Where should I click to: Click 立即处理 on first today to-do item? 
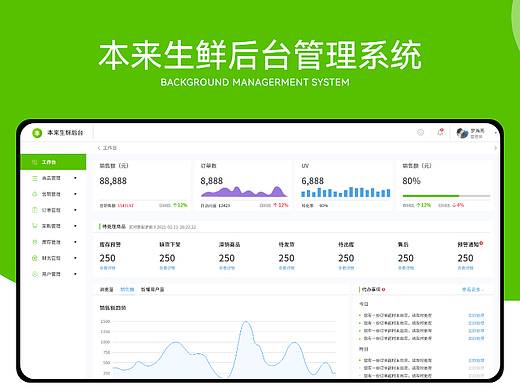[476, 315]
